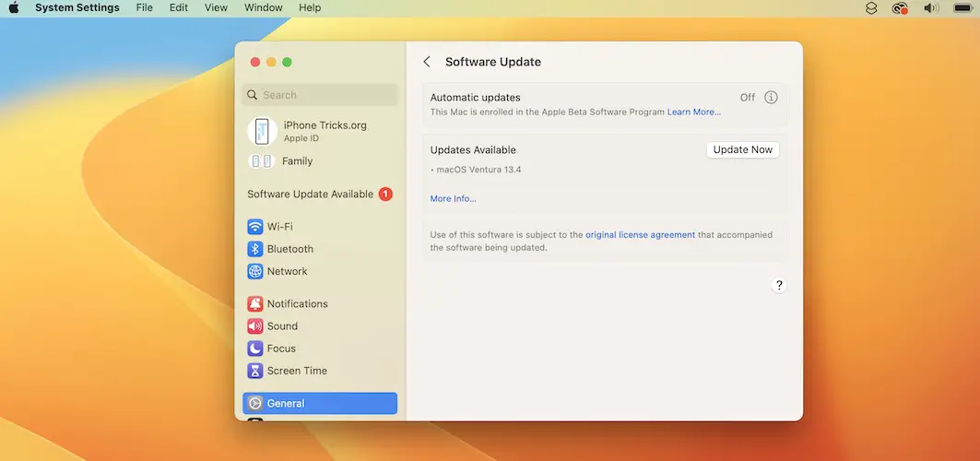Select the Sound speaker icon
The height and width of the screenshot is (461, 980).
255,326
